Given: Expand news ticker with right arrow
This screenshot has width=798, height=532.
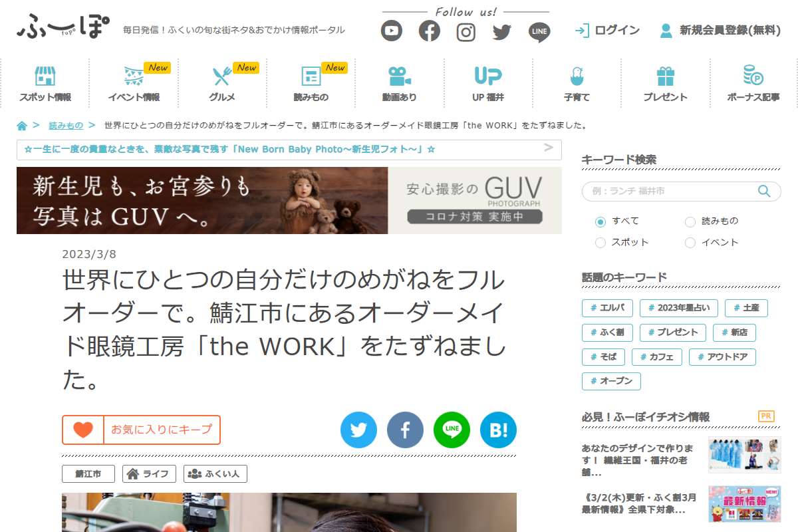Looking at the screenshot, I should [549, 148].
